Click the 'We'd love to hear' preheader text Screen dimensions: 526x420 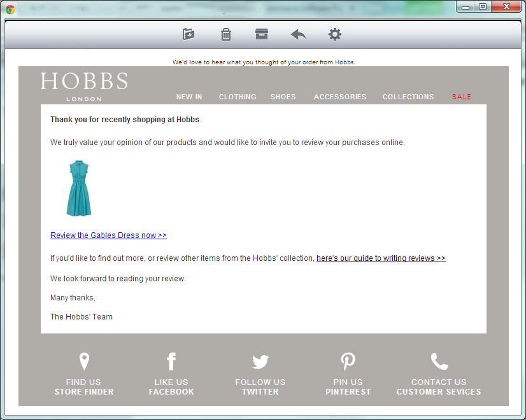[x=264, y=62]
